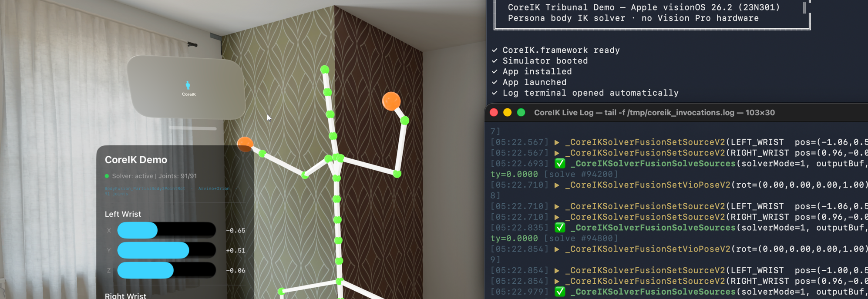The height and width of the screenshot is (299, 868).
Task: Minimize the CoreIK Live Log window with the yellow button
Action: pos(507,113)
